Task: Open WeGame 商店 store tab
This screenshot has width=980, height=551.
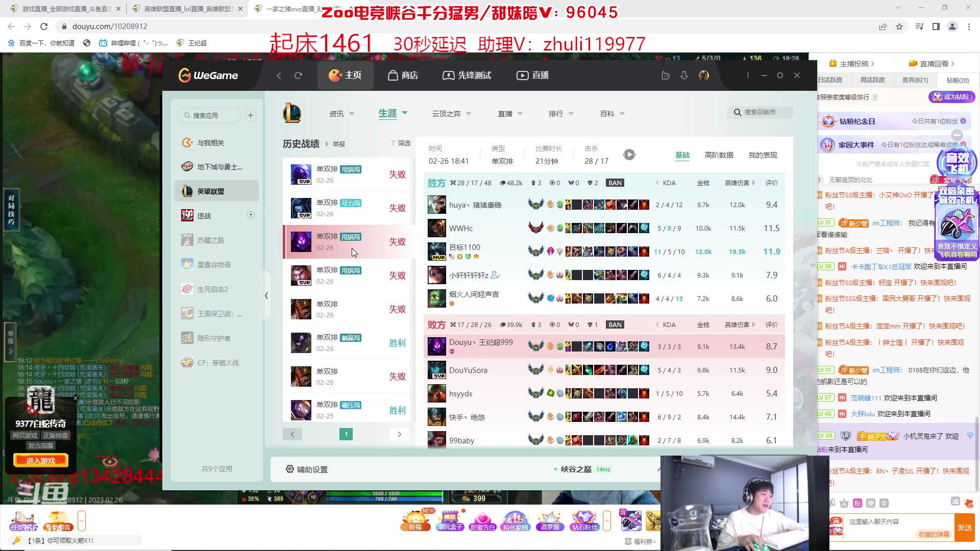Action: (x=403, y=76)
